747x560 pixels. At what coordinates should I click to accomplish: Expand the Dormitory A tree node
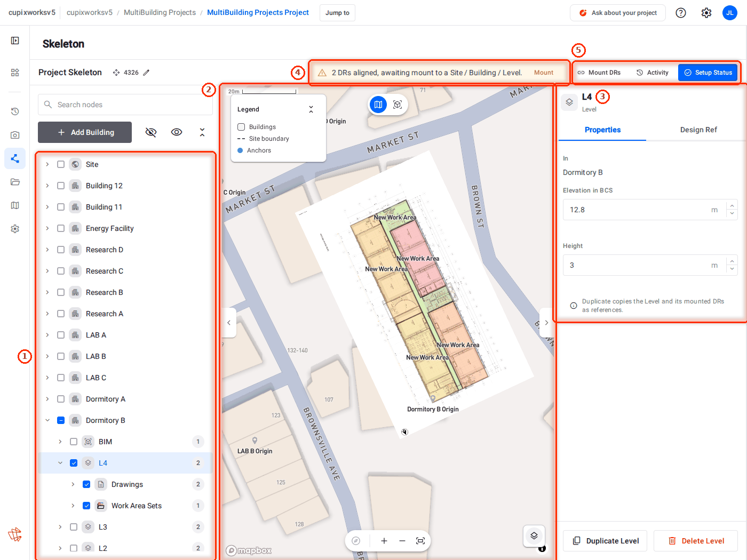tap(47, 399)
